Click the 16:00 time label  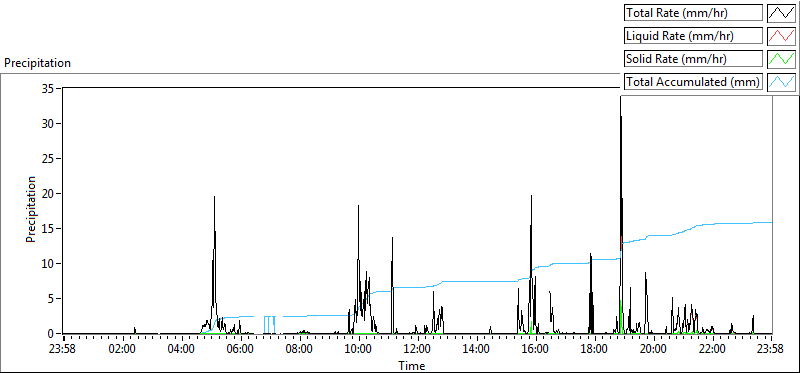(x=536, y=350)
